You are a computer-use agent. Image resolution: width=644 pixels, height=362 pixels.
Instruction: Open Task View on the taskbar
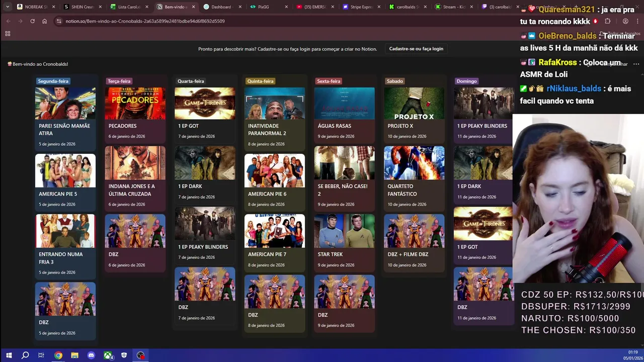tap(41, 355)
